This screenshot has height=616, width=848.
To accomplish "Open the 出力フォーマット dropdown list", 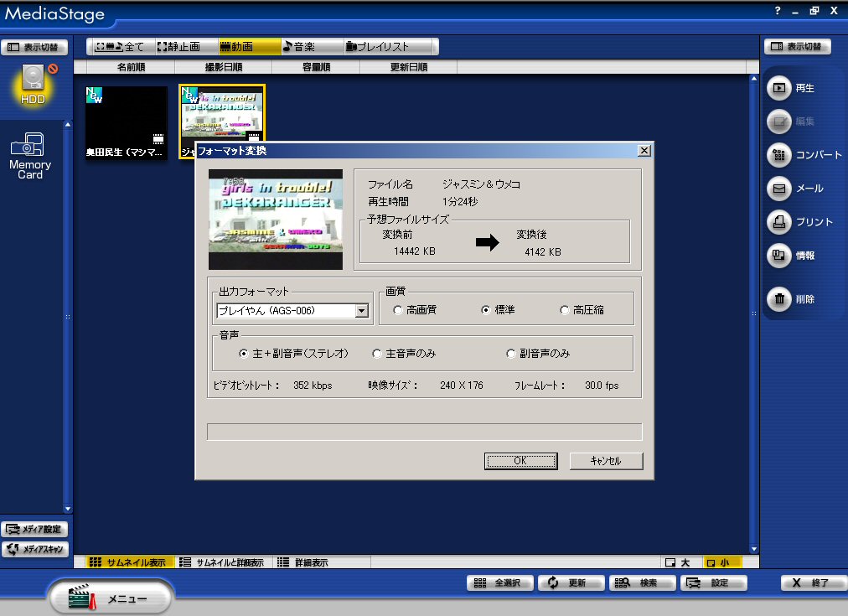I will coord(362,311).
